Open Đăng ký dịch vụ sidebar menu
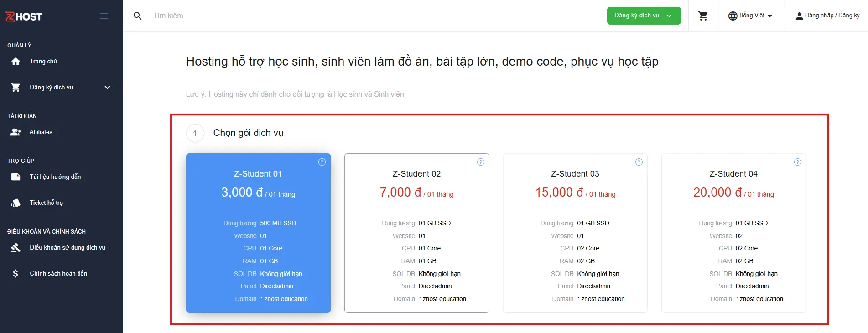868x333 pixels. 51,87
